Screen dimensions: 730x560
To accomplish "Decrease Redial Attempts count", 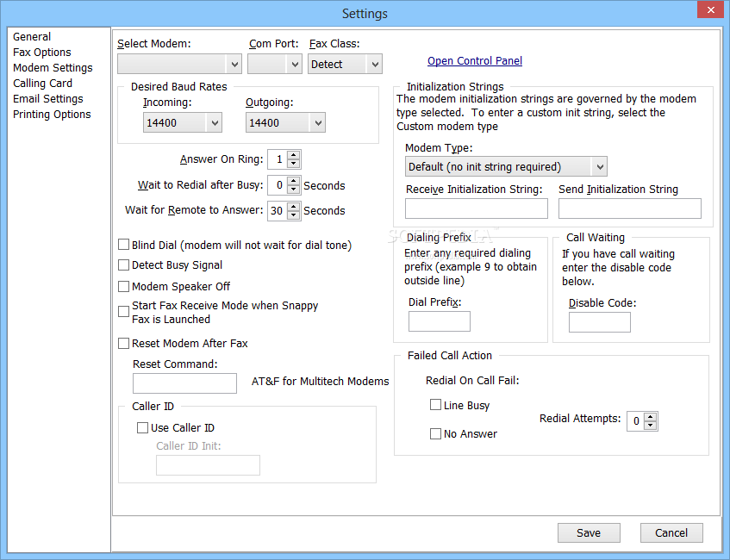I will 651,426.
